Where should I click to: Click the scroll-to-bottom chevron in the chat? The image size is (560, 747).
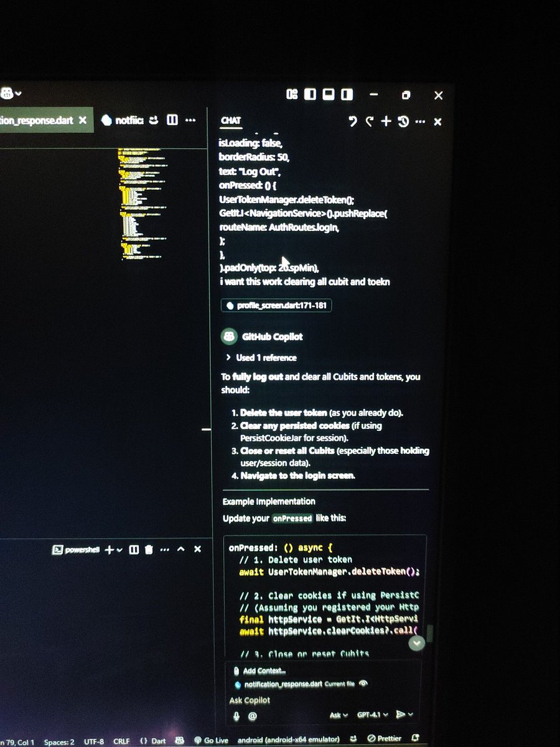416,642
